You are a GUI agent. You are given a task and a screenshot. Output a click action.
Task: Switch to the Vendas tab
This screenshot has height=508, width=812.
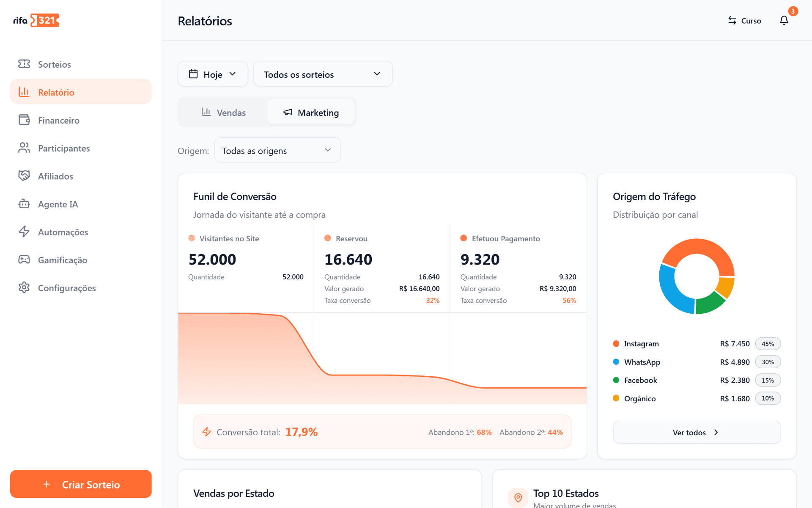224,112
